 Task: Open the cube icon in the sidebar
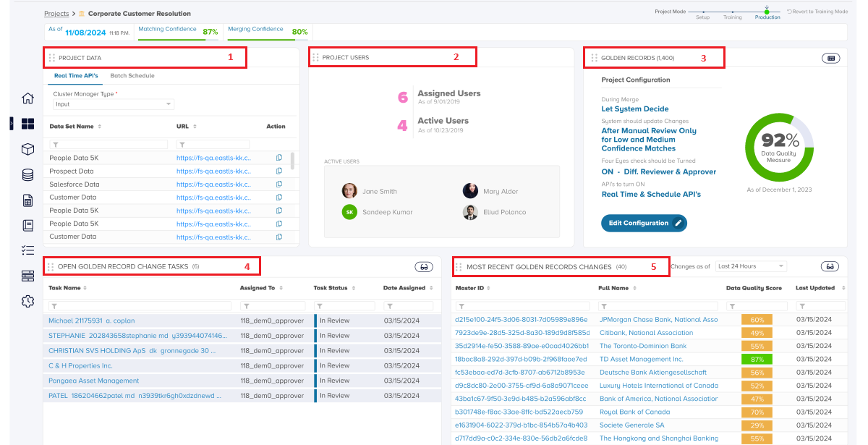tap(28, 149)
